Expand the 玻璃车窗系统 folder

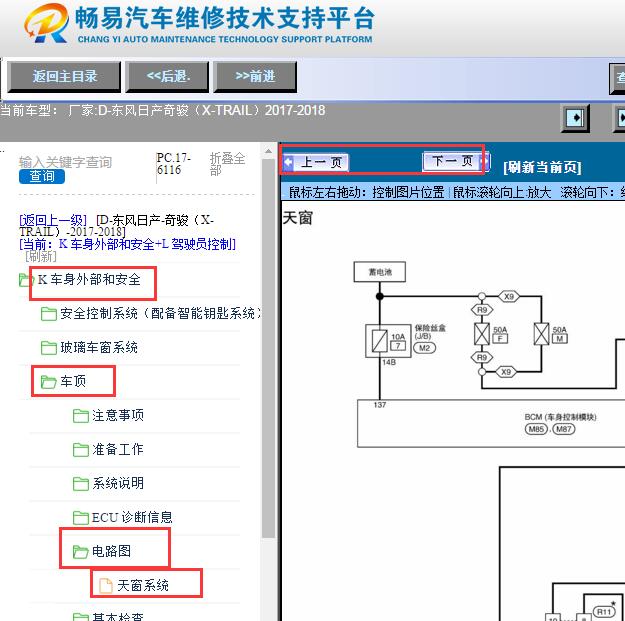pos(99,348)
